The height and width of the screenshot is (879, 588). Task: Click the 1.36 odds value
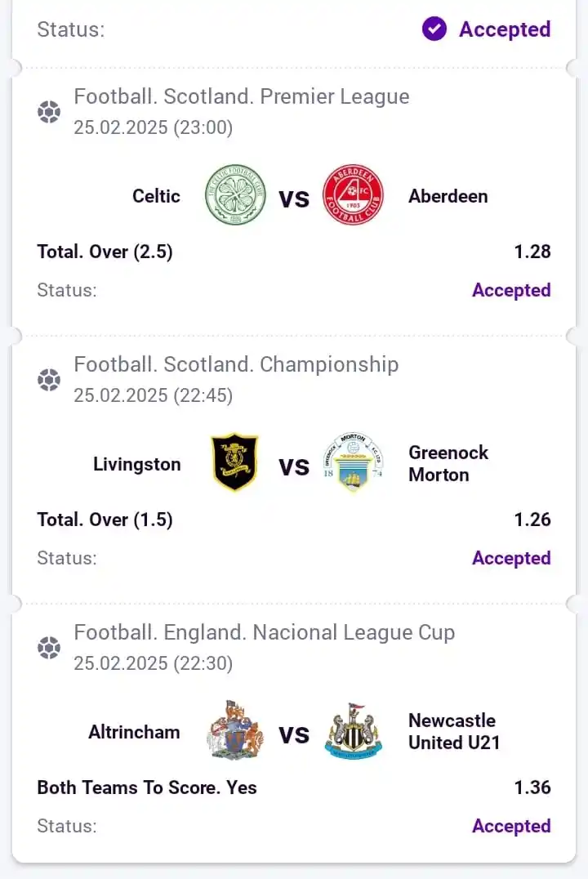point(532,787)
